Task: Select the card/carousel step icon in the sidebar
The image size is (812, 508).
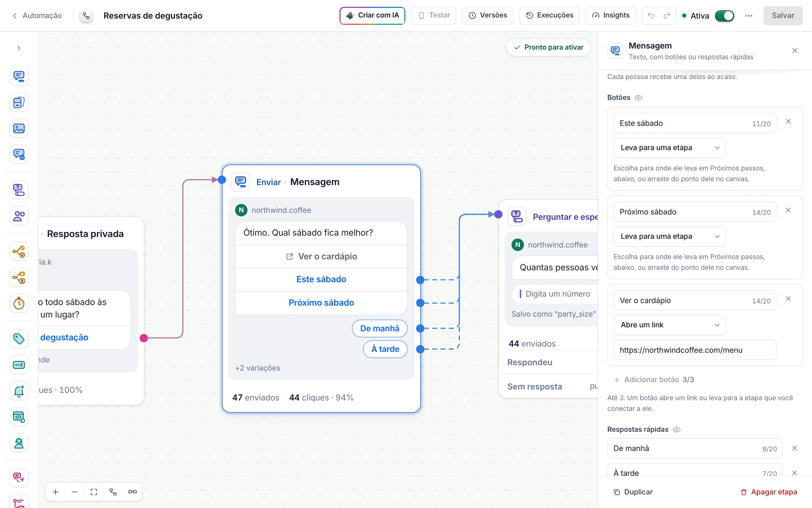Action: click(x=19, y=102)
